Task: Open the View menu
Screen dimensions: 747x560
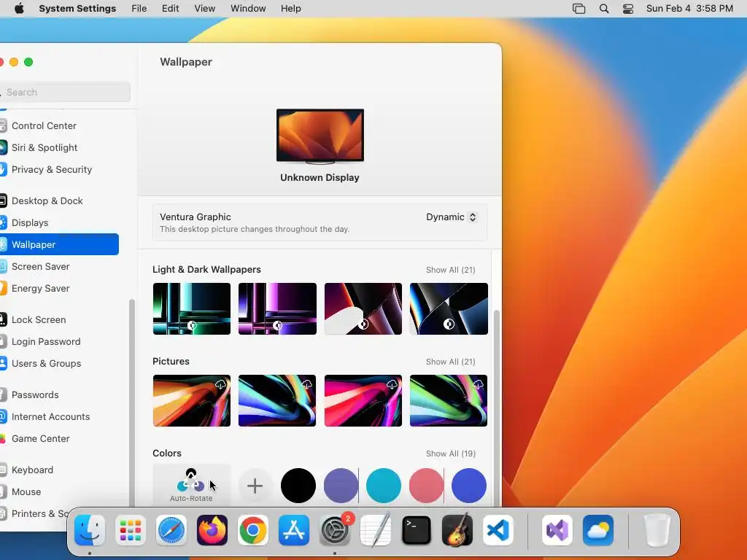Action: click(x=205, y=9)
